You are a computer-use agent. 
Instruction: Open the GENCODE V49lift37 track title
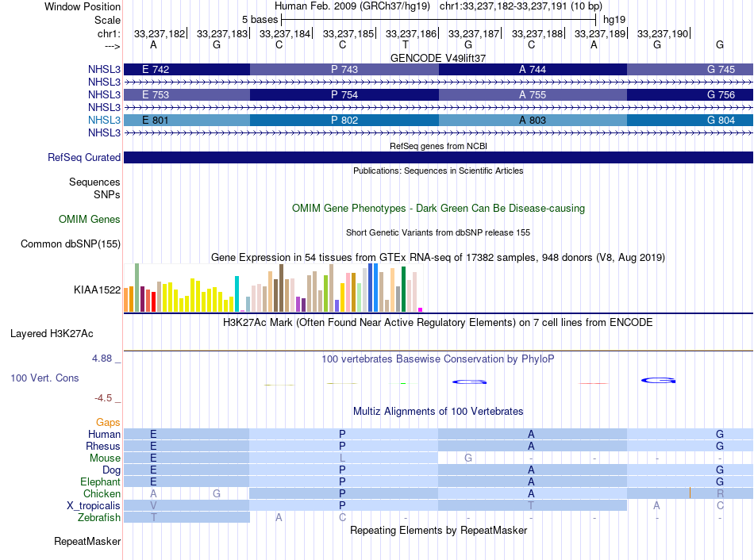tap(438, 58)
